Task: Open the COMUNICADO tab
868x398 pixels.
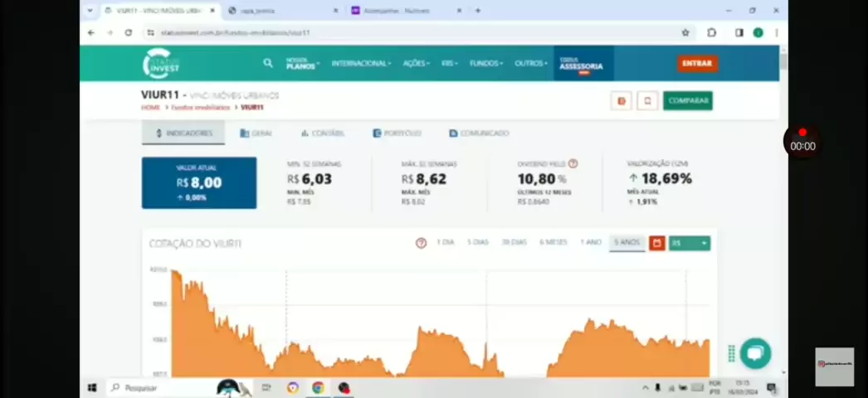Action: click(479, 133)
